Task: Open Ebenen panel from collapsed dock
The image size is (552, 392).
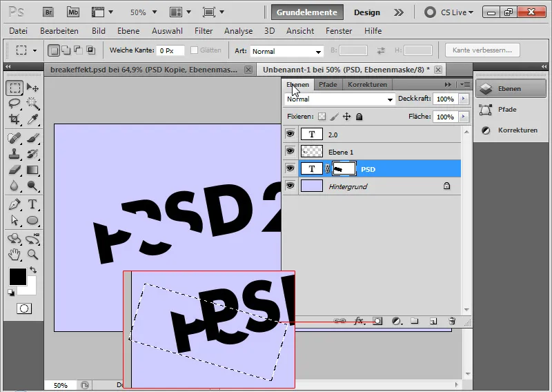Action: click(511, 89)
